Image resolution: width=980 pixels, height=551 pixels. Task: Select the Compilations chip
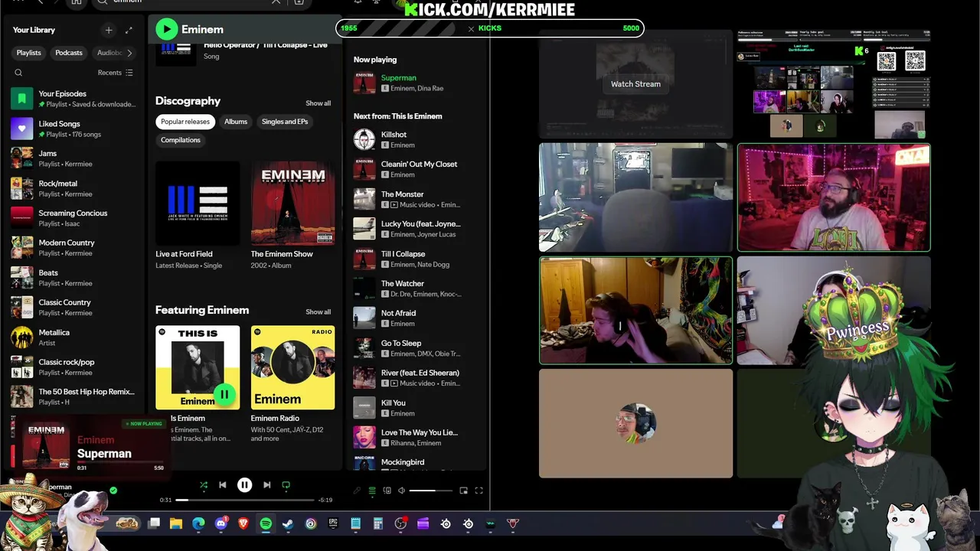pyautogui.click(x=181, y=140)
